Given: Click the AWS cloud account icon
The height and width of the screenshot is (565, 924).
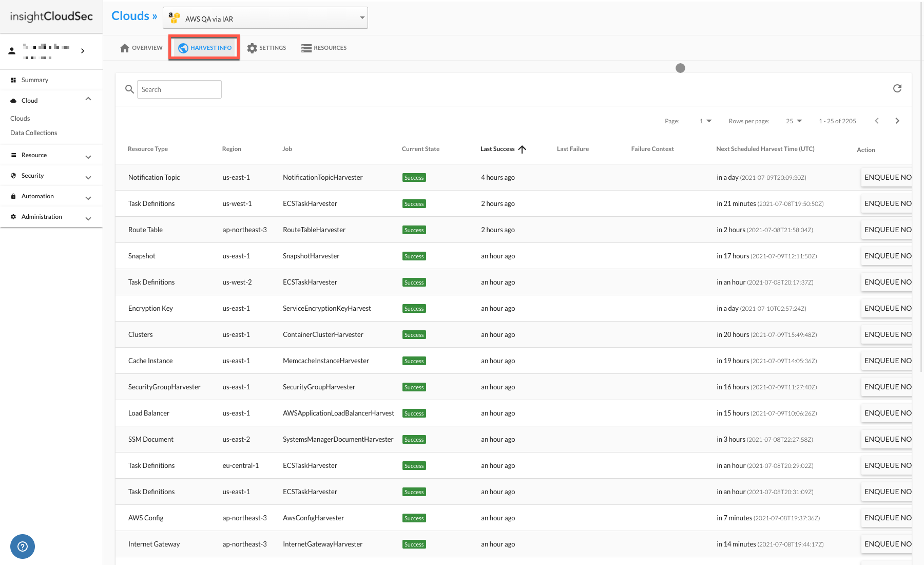Looking at the screenshot, I should coord(175,18).
